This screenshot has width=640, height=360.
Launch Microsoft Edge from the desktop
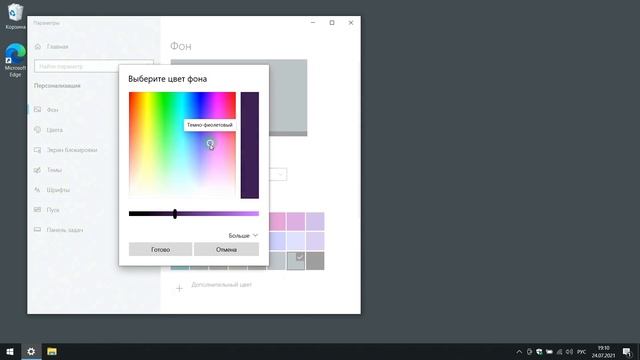15,60
